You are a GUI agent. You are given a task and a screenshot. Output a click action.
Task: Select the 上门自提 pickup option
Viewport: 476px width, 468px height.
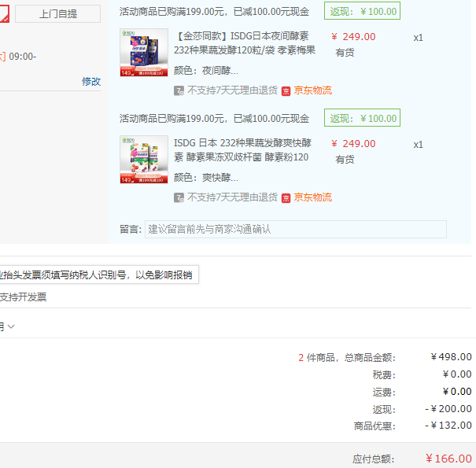[x=57, y=13]
